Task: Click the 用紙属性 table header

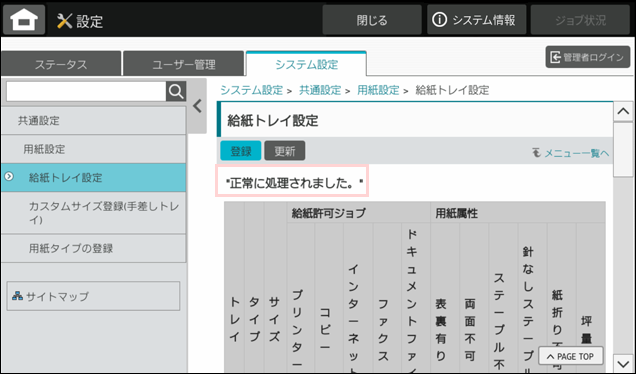Action: click(x=518, y=213)
